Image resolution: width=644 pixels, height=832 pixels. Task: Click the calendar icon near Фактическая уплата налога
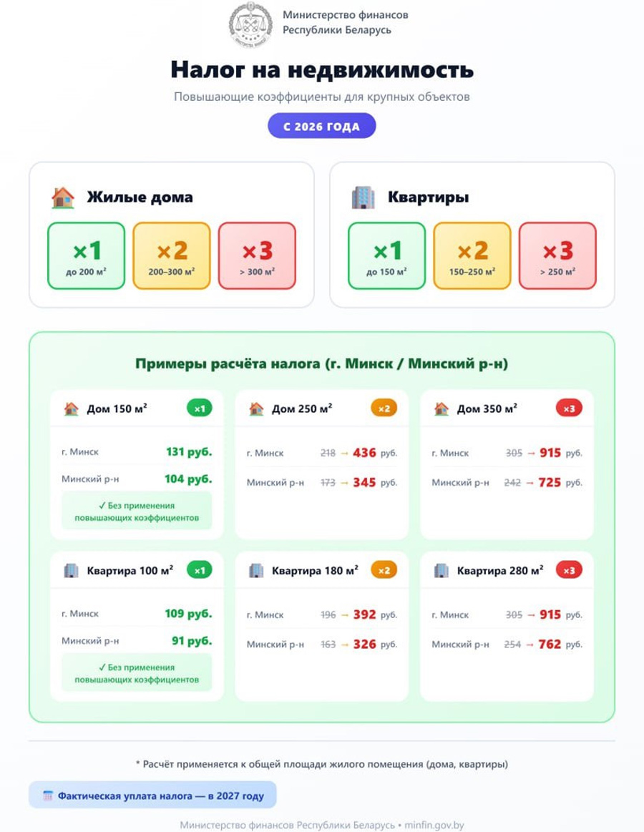tap(48, 796)
